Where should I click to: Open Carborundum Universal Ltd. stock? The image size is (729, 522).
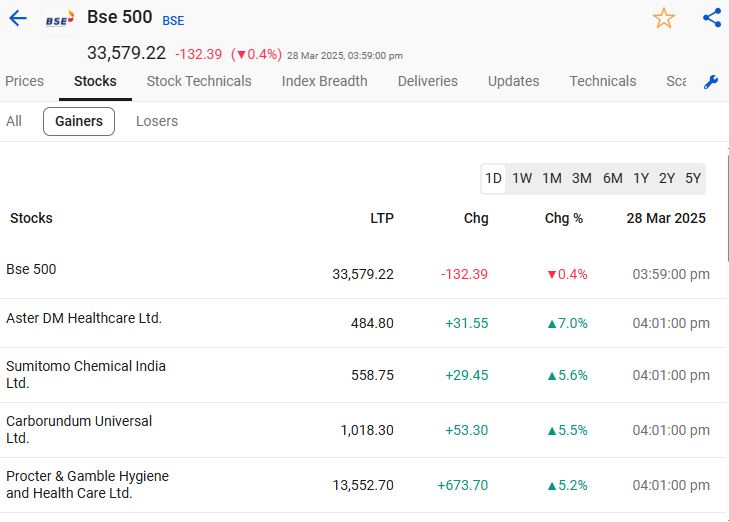pos(79,429)
